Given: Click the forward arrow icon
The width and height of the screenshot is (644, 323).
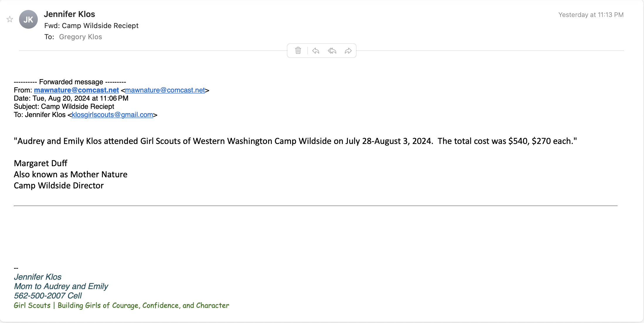Looking at the screenshot, I should click(x=348, y=51).
